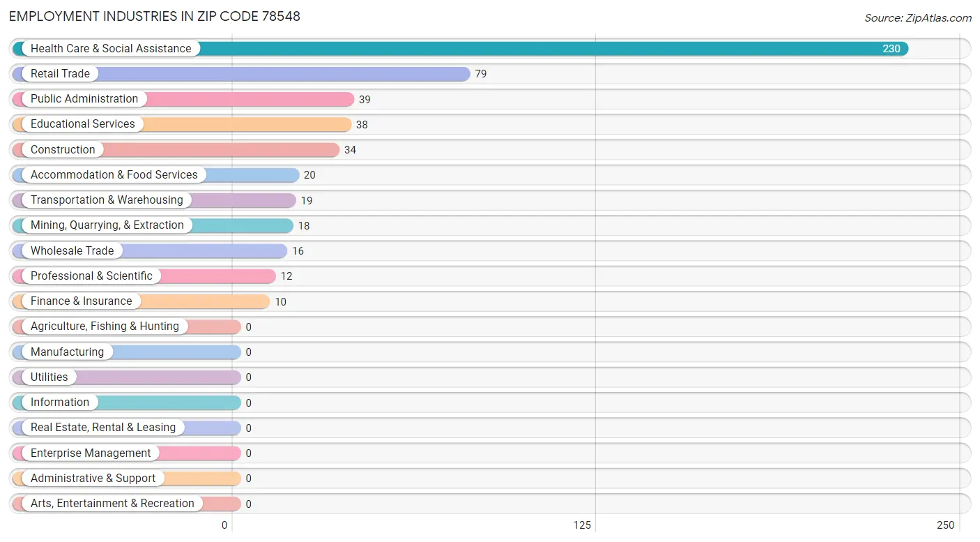Select the Real Estate, Rental & Leasing label
Screen dimensions: 980x542
coord(103,427)
